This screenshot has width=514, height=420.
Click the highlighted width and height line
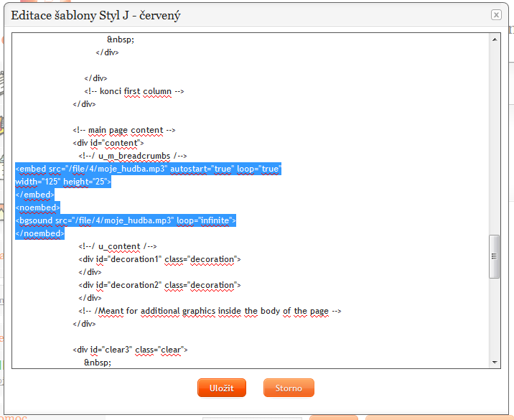tap(63, 182)
